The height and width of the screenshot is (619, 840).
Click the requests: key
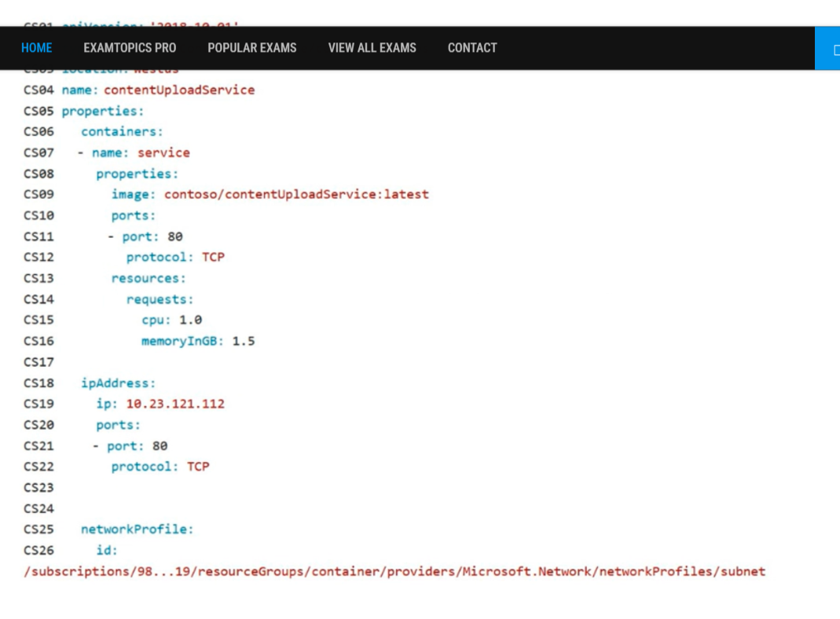pos(160,299)
